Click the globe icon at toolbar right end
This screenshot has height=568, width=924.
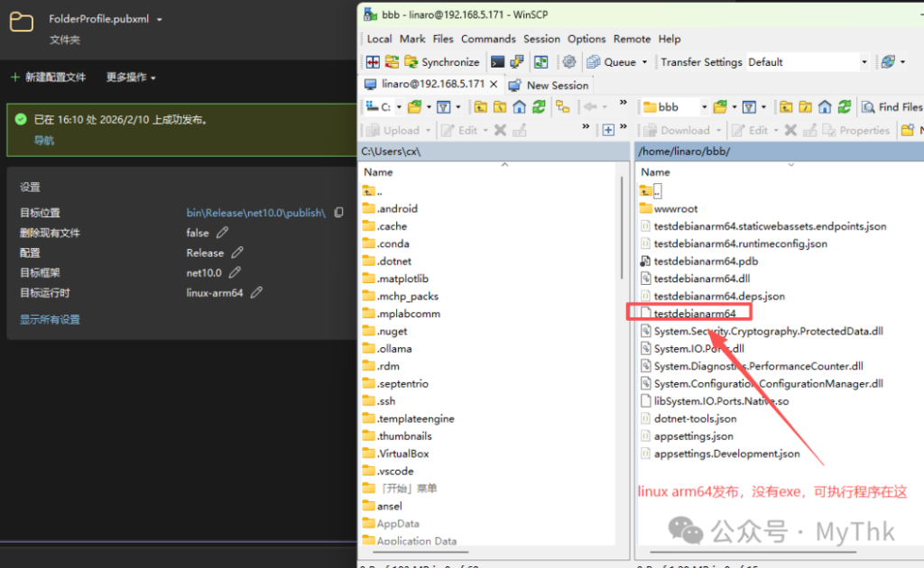pyautogui.click(x=888, y=62)
